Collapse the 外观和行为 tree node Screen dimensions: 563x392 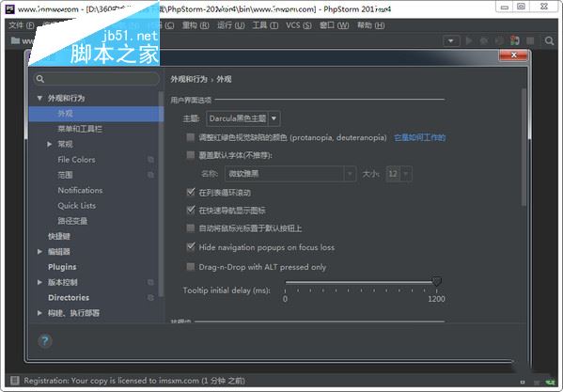point(39,98)
